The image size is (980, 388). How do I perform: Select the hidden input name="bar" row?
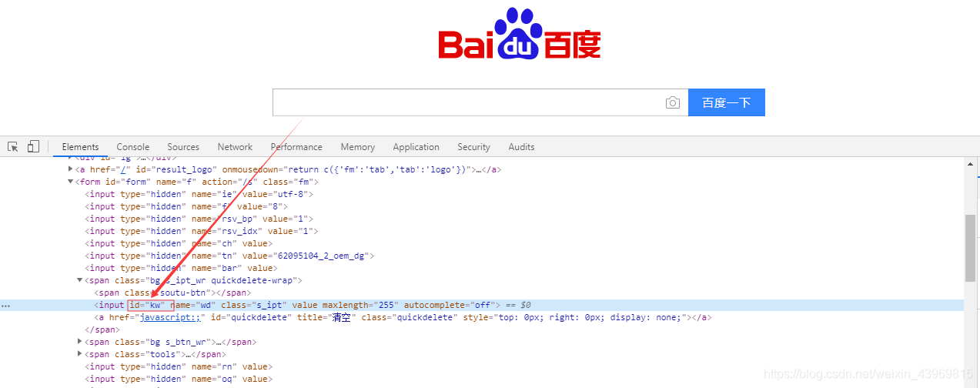pos(482,268)
